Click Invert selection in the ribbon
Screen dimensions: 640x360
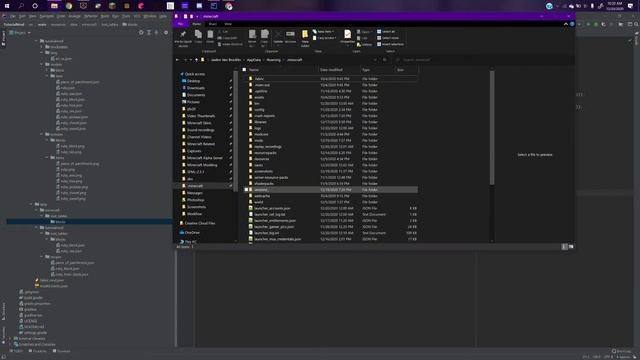pos(390,44)
